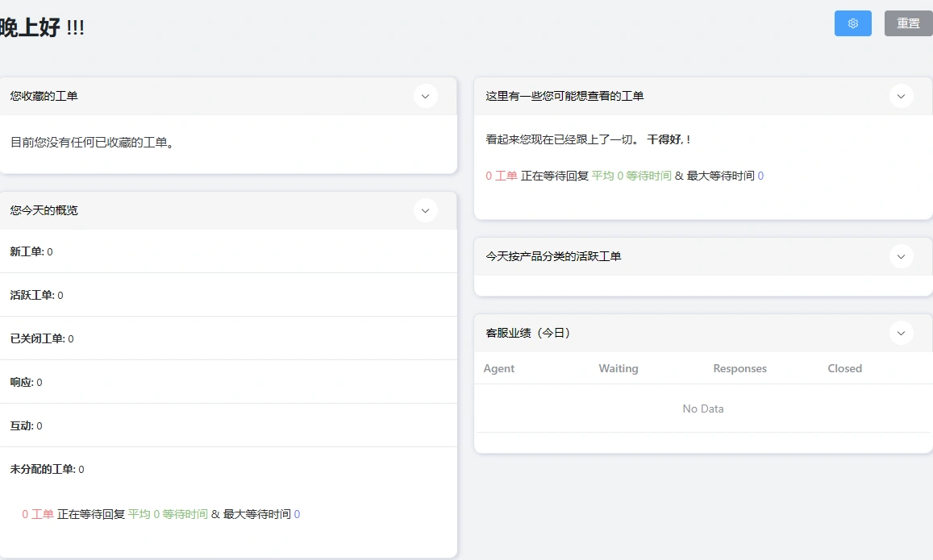Image resolution: width=933 pixels, height=560 pixels.
Task: Collapse the 您收藏的工单 panel chevron
Action: pyautogui.click(x=425, y=96)
